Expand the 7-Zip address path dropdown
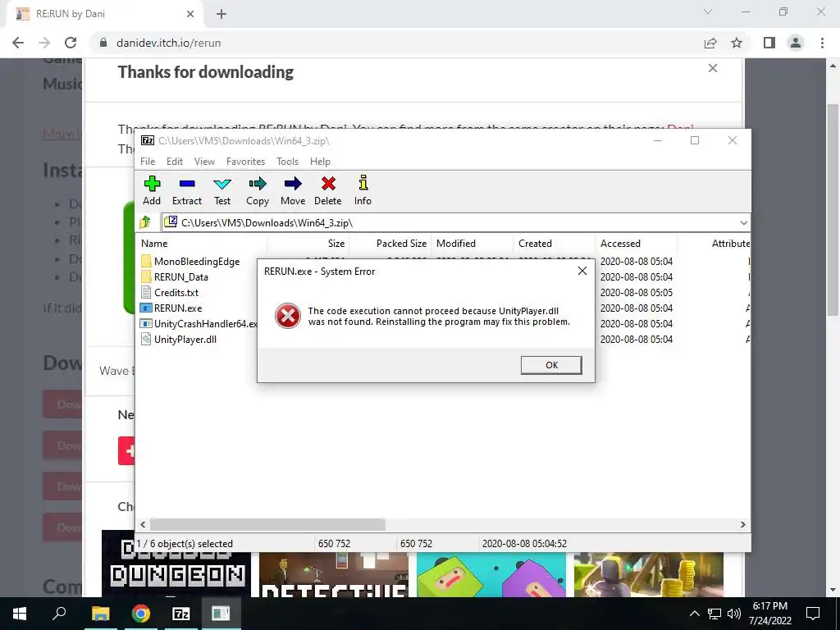Viewport: 840px width, 630px height. tap(743, 223)
